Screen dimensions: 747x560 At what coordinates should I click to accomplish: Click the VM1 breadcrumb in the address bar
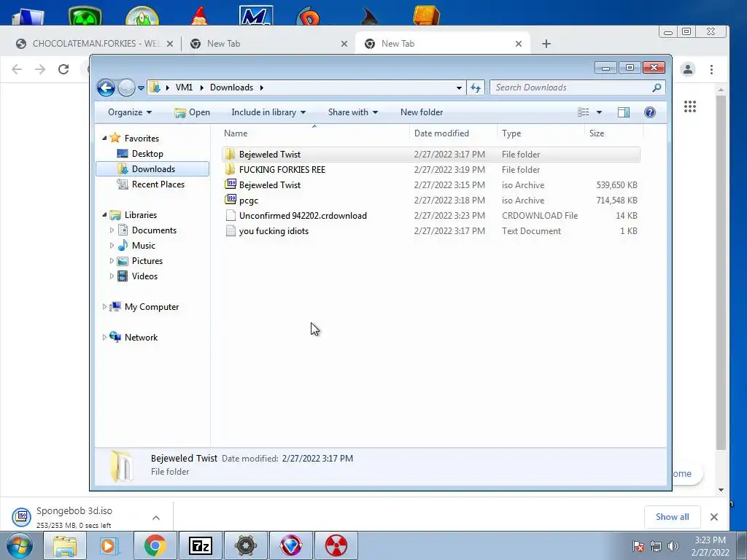(184, 87)
